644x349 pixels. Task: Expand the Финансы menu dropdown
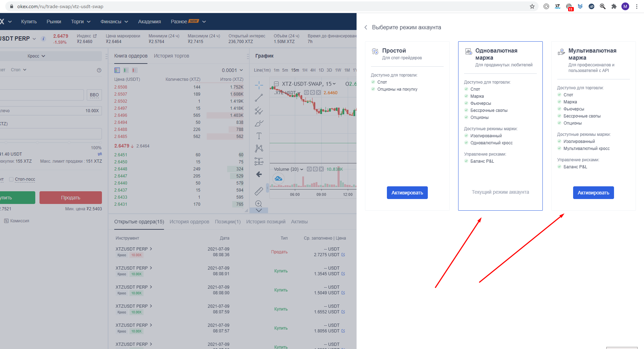tap(114, 22)
